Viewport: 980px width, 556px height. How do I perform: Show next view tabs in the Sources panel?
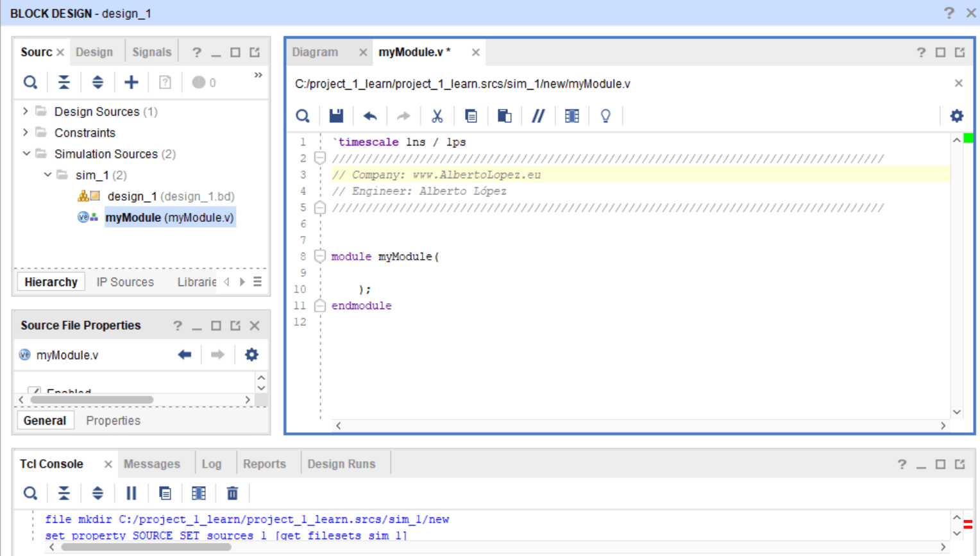click(x=242, y=282)
